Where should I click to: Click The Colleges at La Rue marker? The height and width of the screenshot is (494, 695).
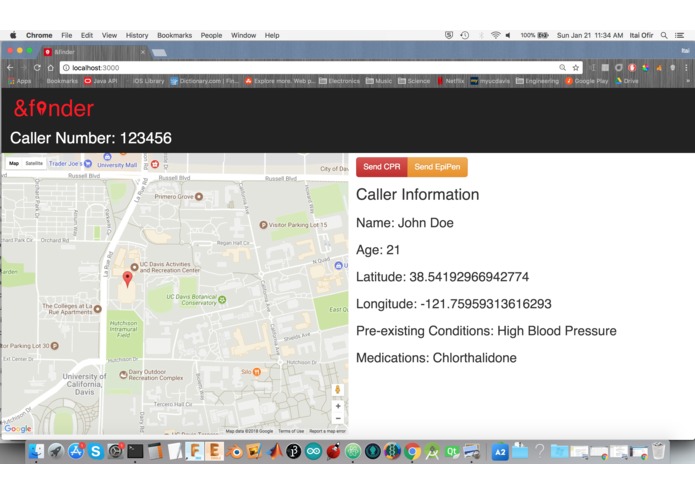pyautogui.click(x=98, y=309)
